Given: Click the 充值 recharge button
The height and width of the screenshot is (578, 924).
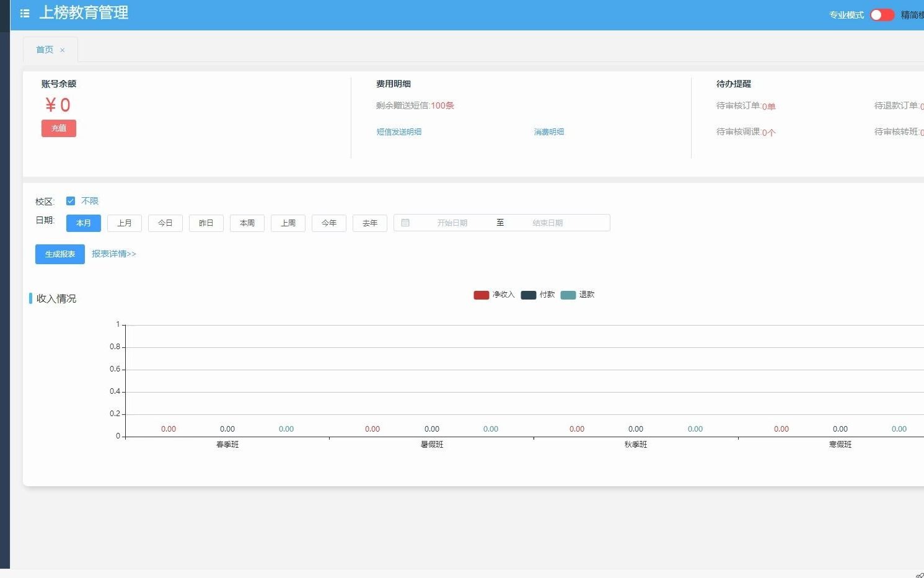Looking at the screenshot, I should (59, 128).
